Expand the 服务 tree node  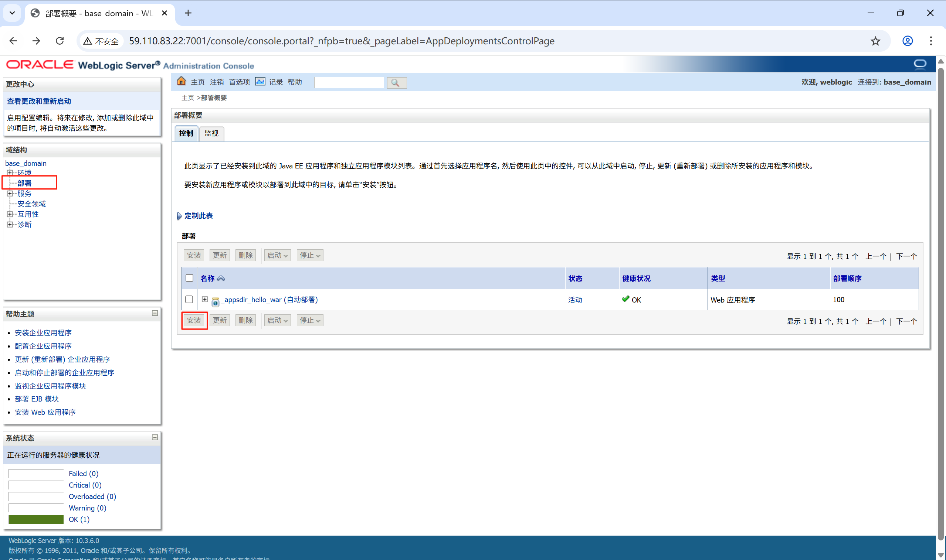[x=10, y=194]
